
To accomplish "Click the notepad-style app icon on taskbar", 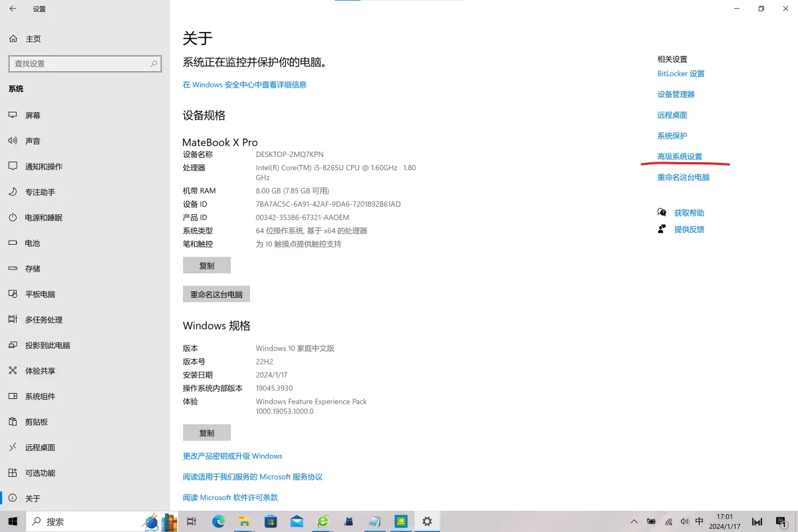I will (x=375, y=521).
